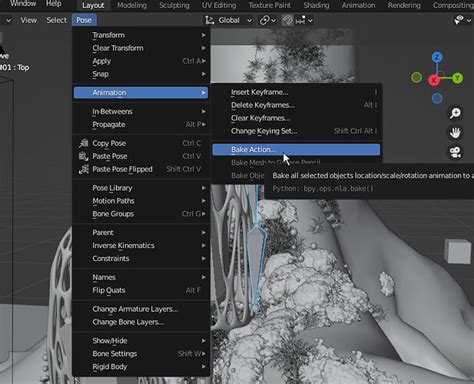Open the snap elements dropdown
This screenshot has height=384, width=474.
(x=304, y=20)
